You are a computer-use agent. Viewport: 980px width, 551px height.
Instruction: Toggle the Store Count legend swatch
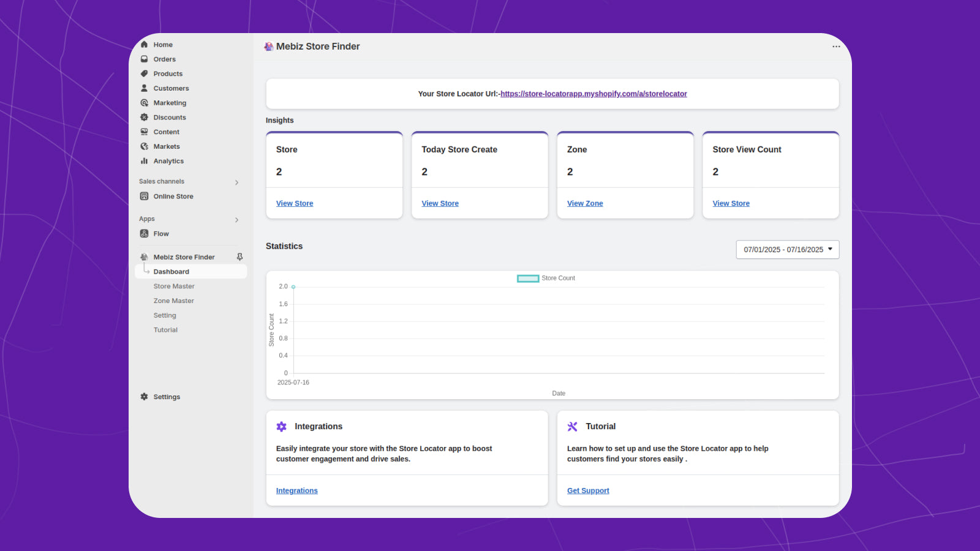point(528,279)
